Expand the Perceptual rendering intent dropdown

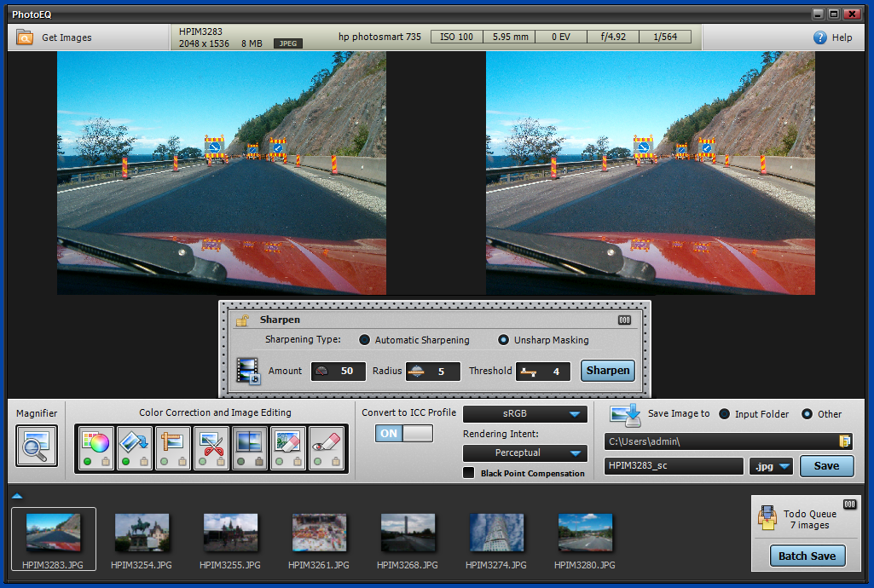pos(524,453)
